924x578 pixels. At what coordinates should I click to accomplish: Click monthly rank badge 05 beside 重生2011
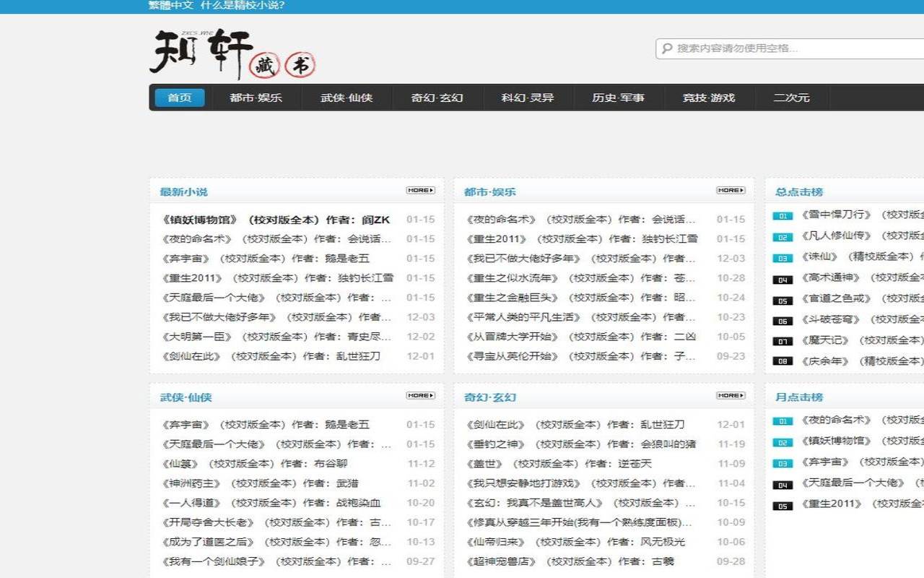point(783,506)
